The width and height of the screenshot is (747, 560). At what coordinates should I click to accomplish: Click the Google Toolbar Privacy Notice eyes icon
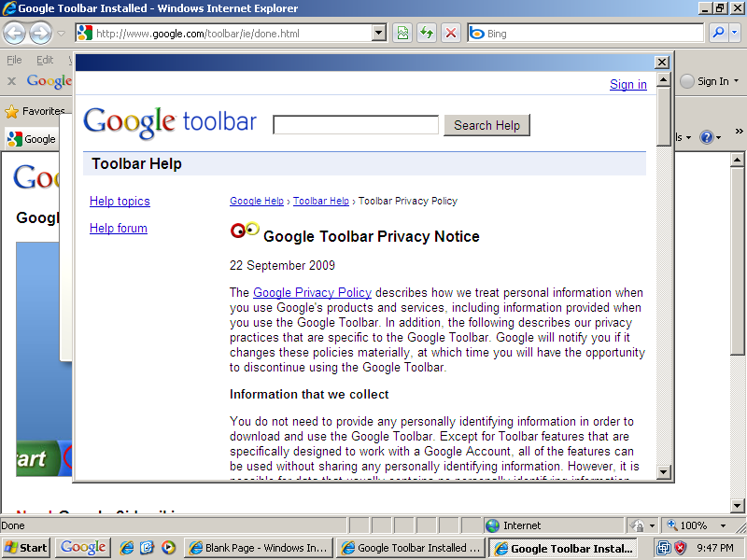click(x=245, y=231)
